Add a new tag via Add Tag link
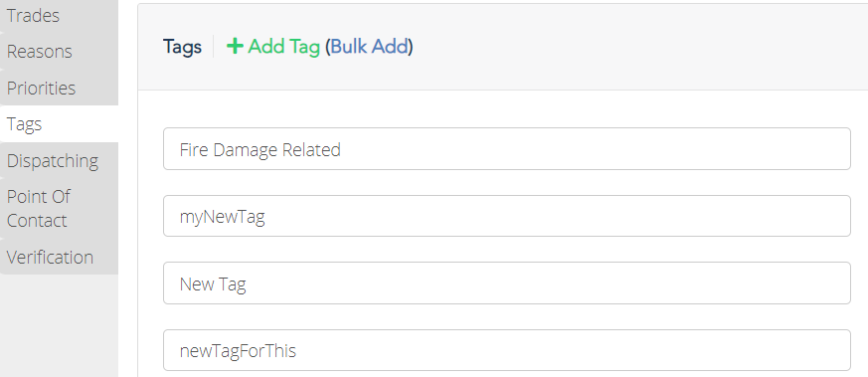Viewport: 868px width, 377px height. click(283, 47)
